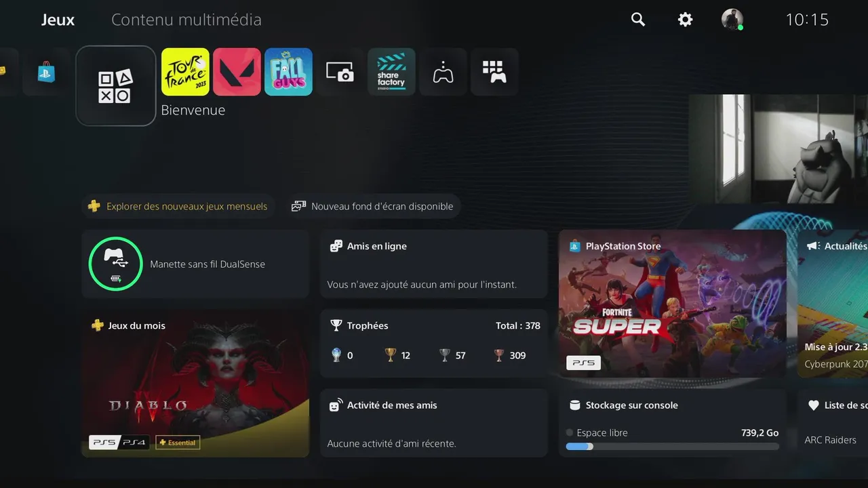The width and height of the screenshot is (868, 488).
Task: Open the PlayStation Store bag icon
Action: coord(46,71)
